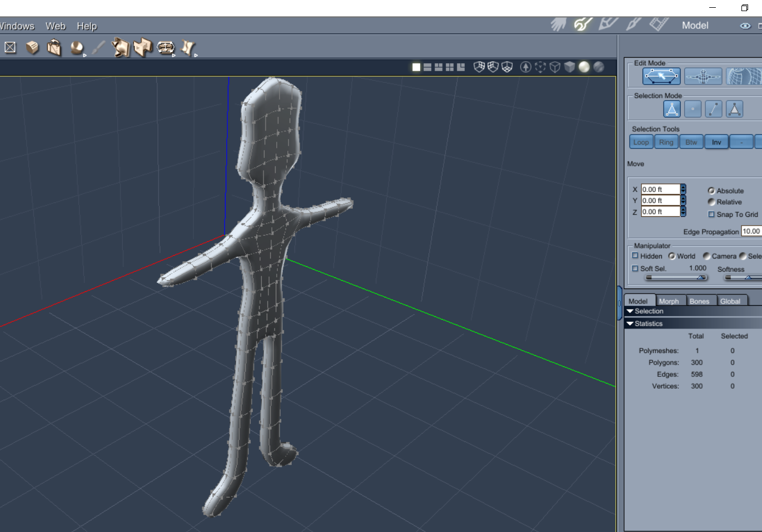Enable the Soft Sel. checkbox
This screenshot has width=762, height=532.
635,269
